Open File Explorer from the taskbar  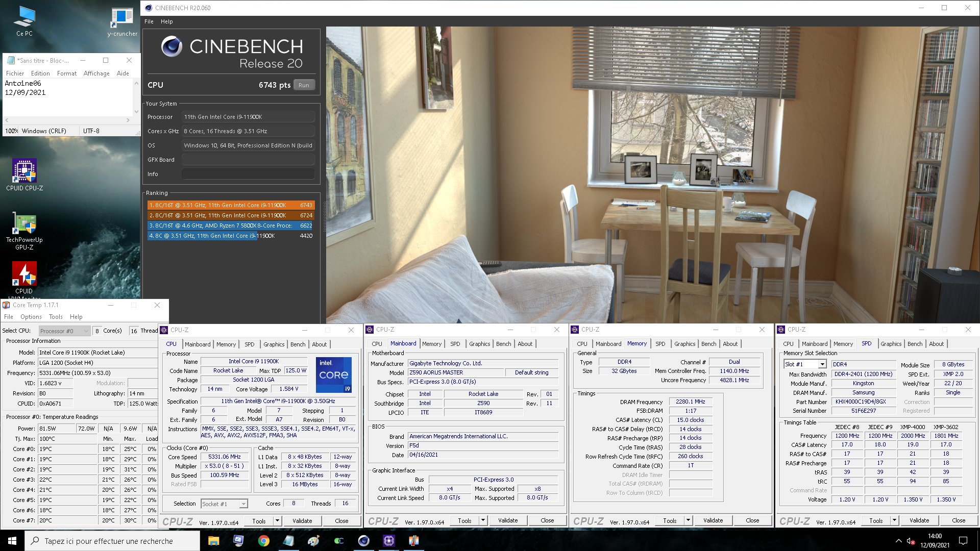[213, 541]
